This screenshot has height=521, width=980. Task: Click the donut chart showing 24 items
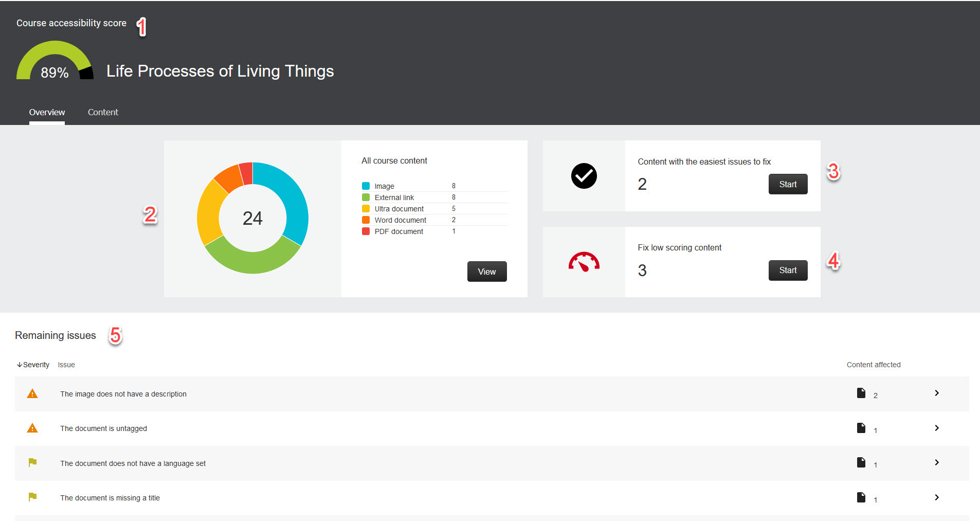(x=252, y=218)
